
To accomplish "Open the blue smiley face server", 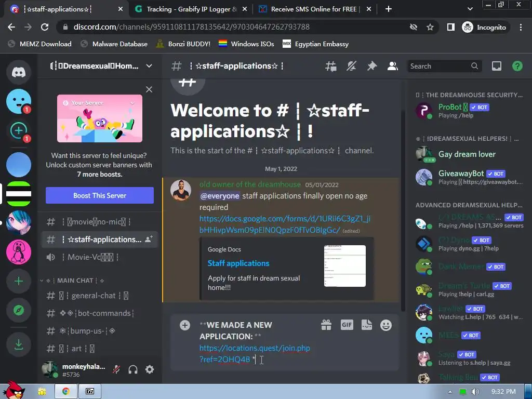I will coord(19,101).
